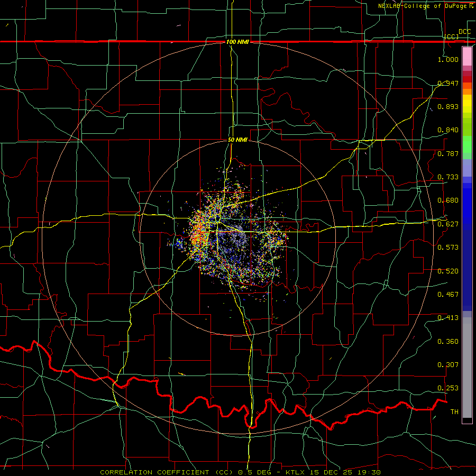Select the 1.000 scale value
Image resolution: width=476 pixels, height=476 pixels.
[448, 59]
